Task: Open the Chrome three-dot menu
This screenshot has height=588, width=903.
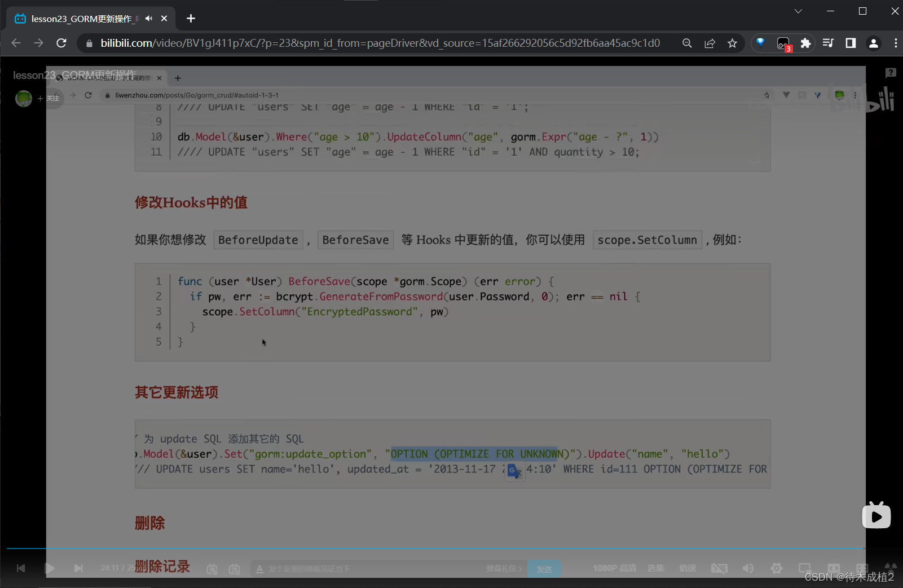Action: [896, 43]
